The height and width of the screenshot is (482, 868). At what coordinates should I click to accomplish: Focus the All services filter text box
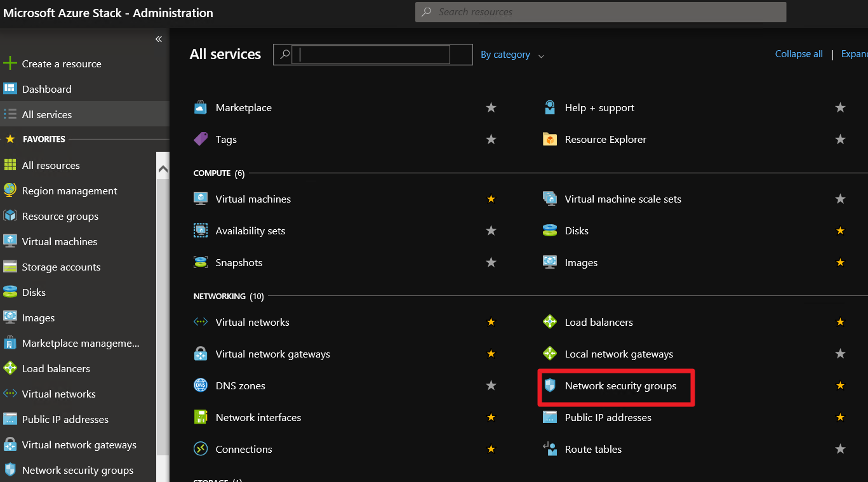click(374, 55)
